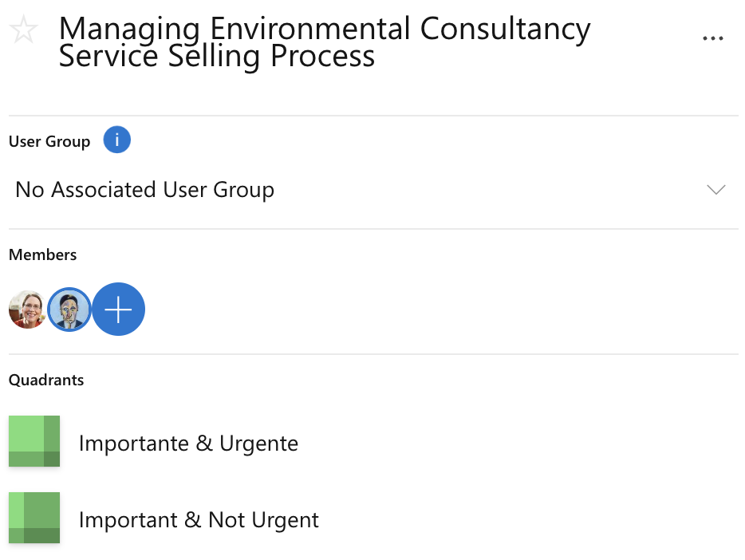Click the Members section heading
The width and height of the screenshot is (745, 560).
pos(43,255)
